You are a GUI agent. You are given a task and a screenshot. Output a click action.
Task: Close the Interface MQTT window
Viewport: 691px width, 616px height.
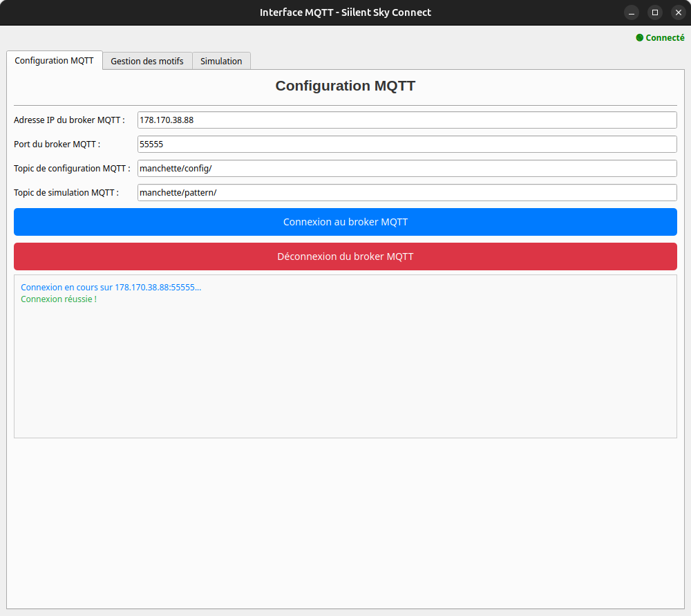[x=678, y=12]
